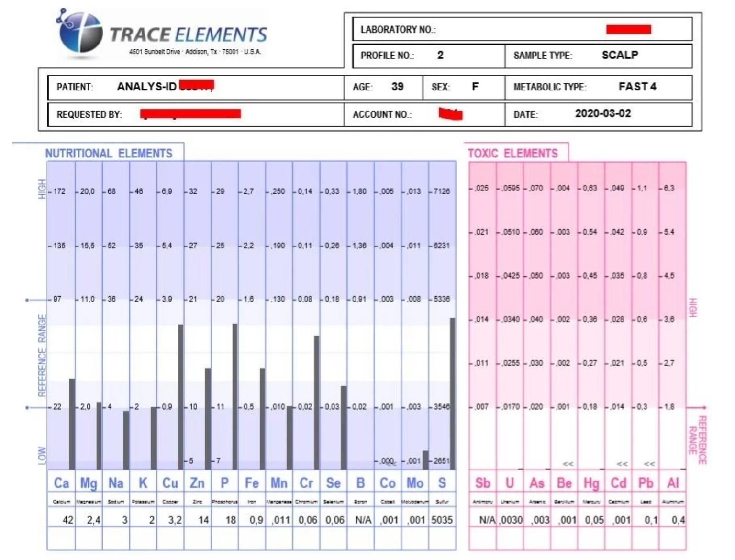Click the chromium bar in chart
Image resolution: width=735 pixels, height=560 pixels.
[x=317, y=403]
